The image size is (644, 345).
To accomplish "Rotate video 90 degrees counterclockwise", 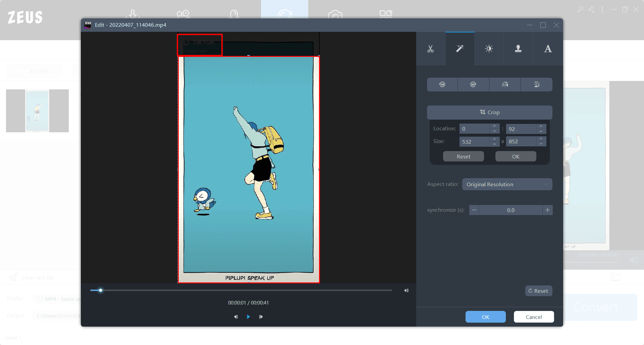I will coord(442,84).
